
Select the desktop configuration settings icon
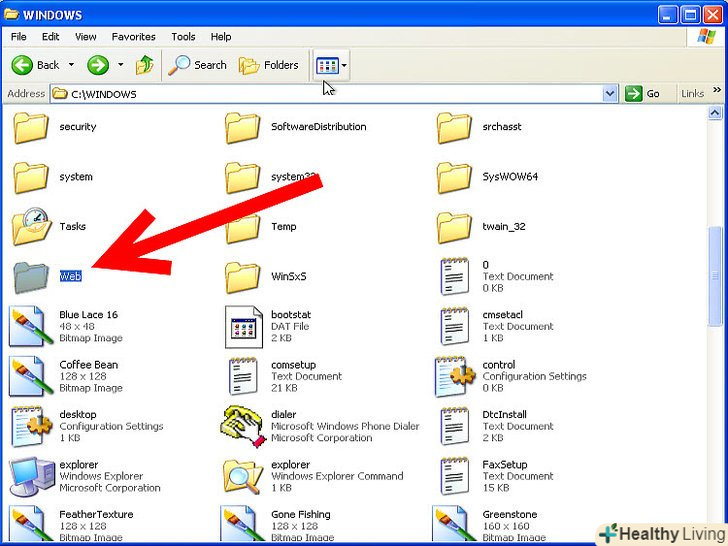coord(32,426)
